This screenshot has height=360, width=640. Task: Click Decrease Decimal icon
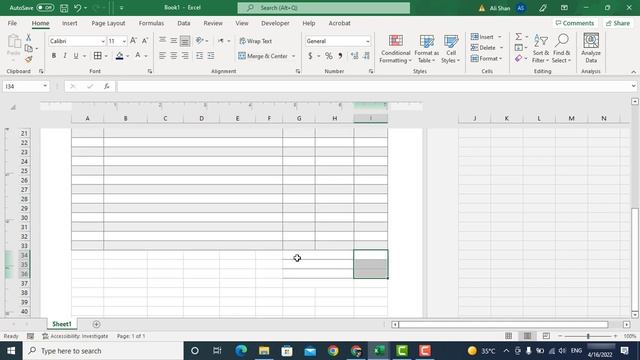(x=366, y=56)
